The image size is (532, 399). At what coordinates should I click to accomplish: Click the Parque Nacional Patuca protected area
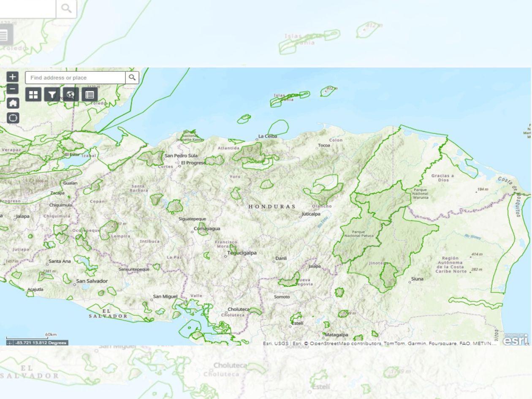pos(359,234)
